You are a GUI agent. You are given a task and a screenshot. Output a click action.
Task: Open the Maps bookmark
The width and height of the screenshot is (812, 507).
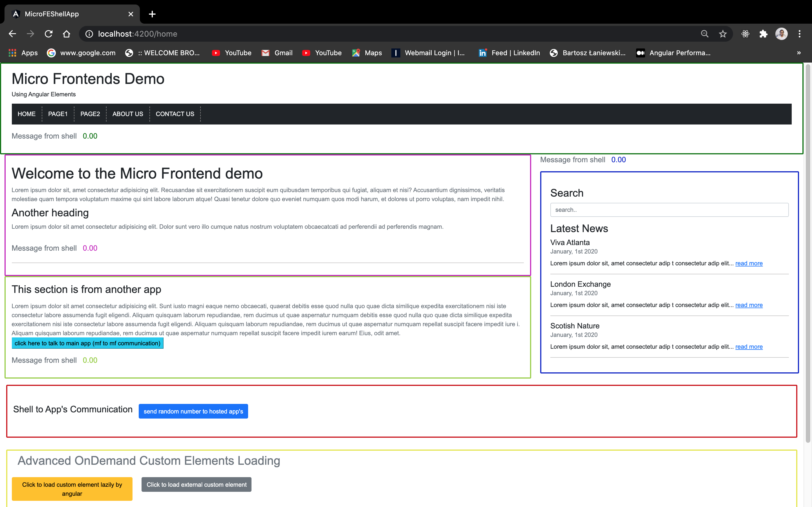point(367,53)
